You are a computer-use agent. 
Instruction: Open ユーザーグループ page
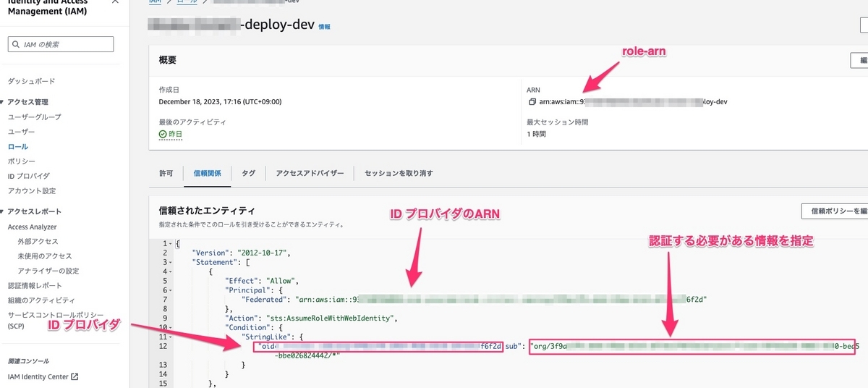(x=34, y=117)
